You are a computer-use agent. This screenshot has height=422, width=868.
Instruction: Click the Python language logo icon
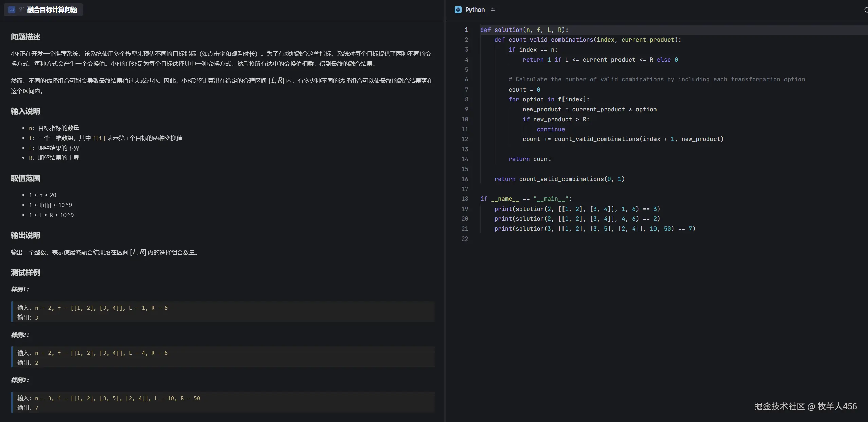[x=458, y=10]
